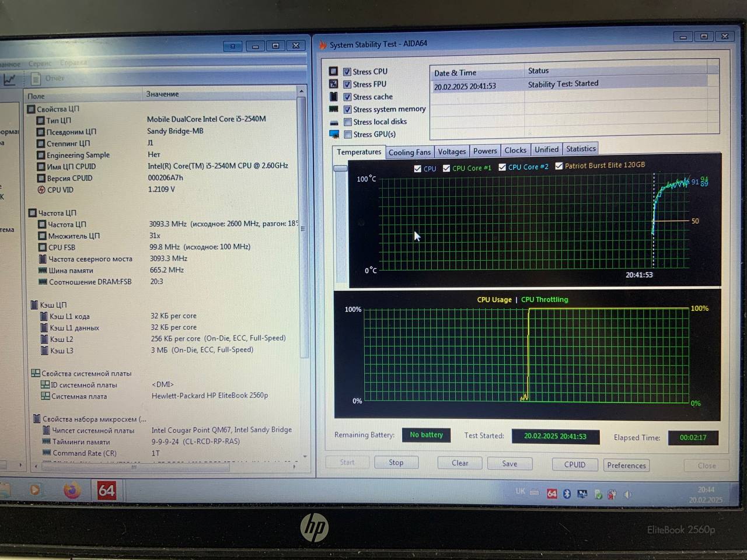Click the power plug tray icon
747x560 pixels.
click(612, 495)
